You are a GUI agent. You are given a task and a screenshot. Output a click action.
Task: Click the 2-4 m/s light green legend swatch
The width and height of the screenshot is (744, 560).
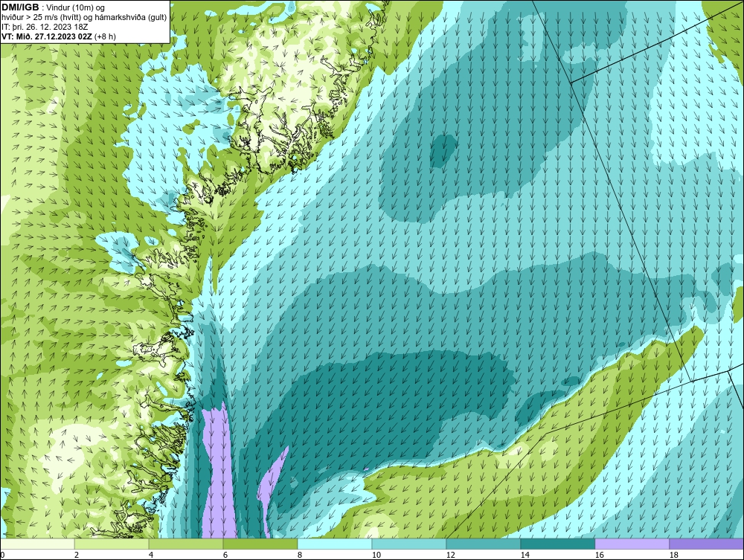112,544
